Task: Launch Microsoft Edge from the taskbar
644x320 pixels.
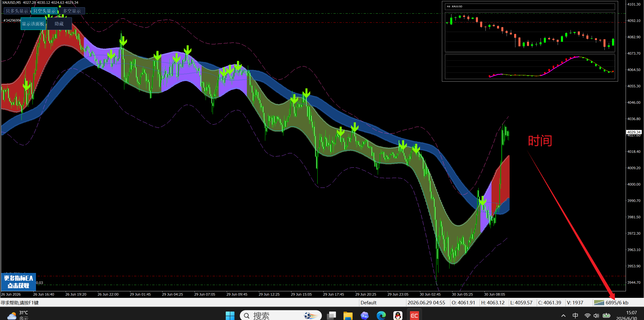Action: [381, 315]
